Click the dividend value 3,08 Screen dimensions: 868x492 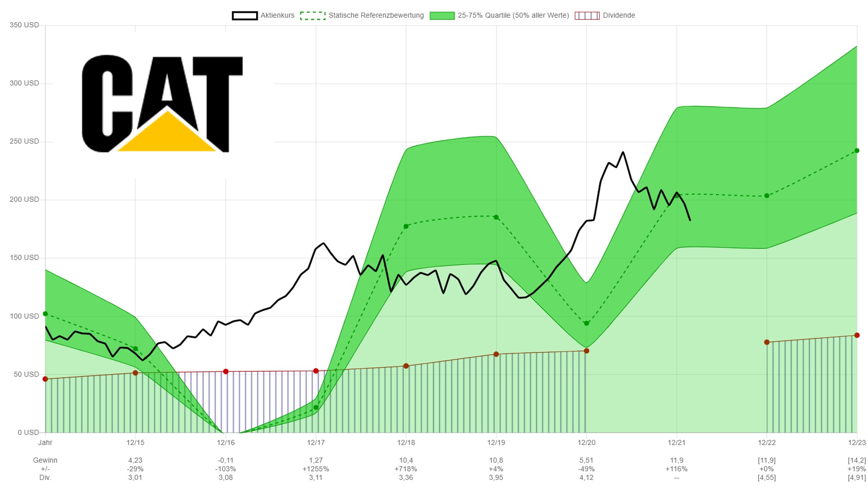point(226,478)
